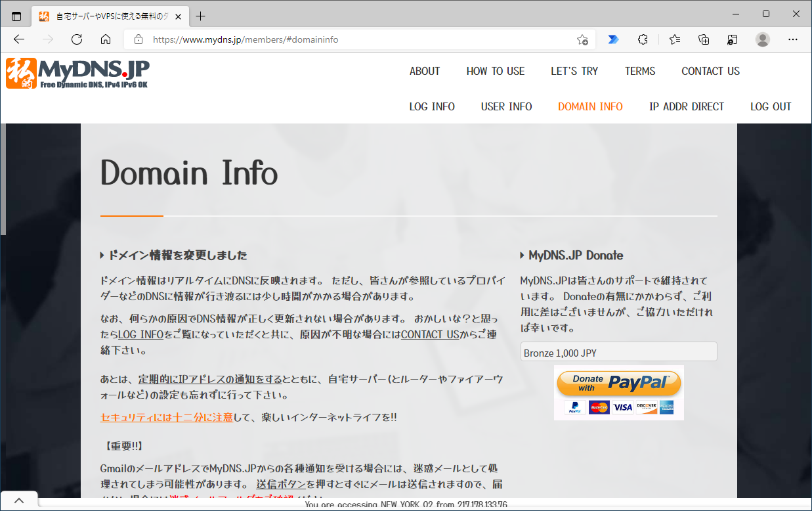Click the Internet Explorer mode icon
This screenshot has width=812, height=511.
coord(732,39)
